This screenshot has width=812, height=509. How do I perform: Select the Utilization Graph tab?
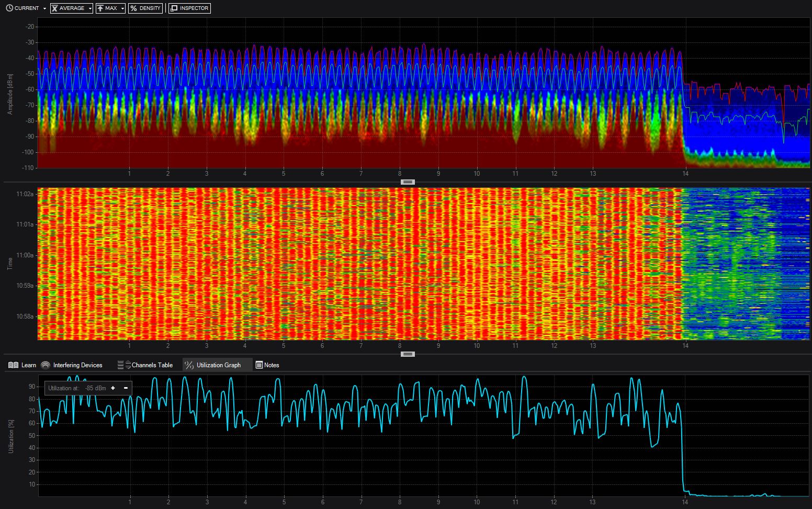218,365
